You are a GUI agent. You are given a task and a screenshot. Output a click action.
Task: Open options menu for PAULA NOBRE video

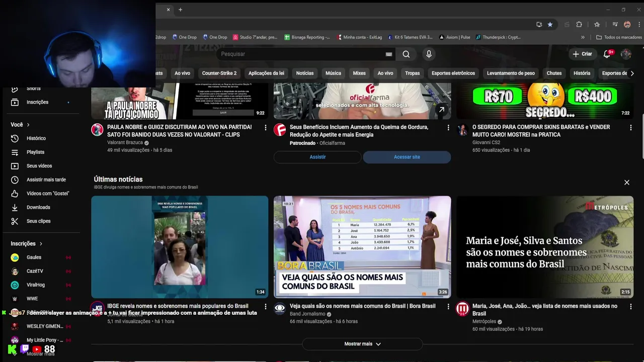coord(266,128)
